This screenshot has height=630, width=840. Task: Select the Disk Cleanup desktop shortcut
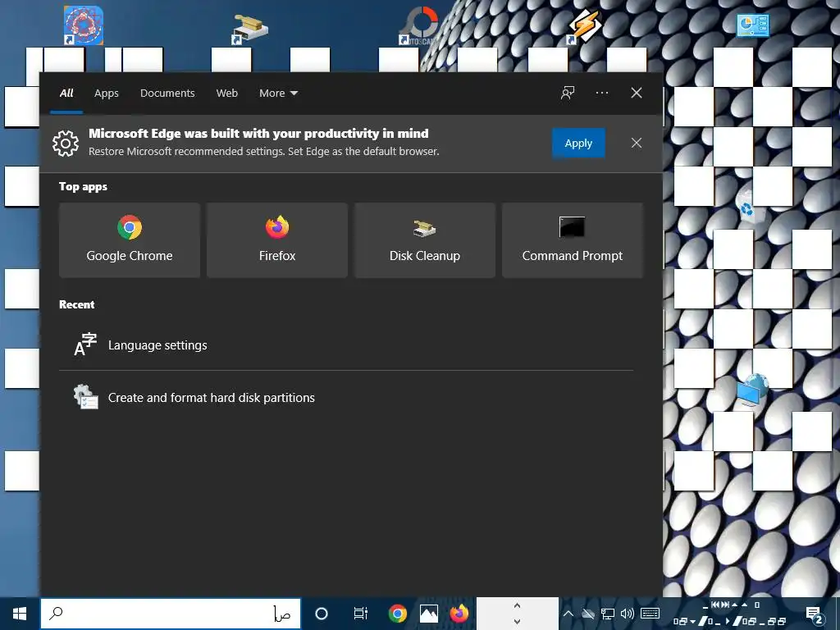point(250,29)
